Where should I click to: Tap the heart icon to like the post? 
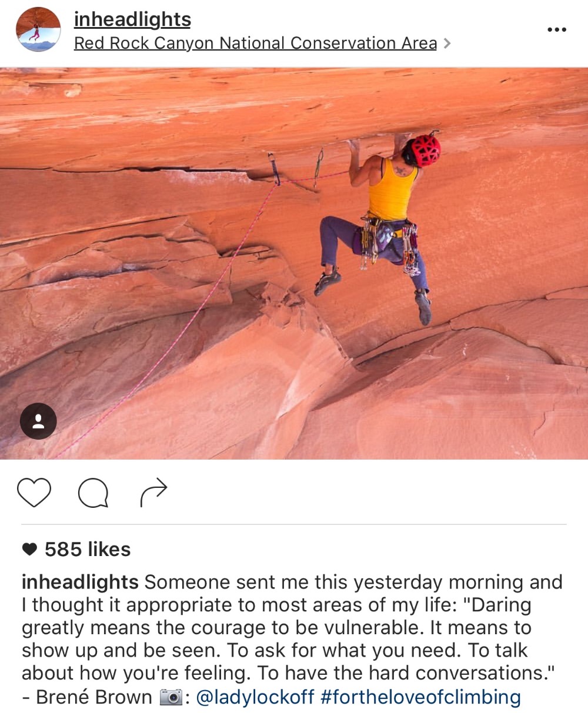pyautogui.click(x=34, y=493)
